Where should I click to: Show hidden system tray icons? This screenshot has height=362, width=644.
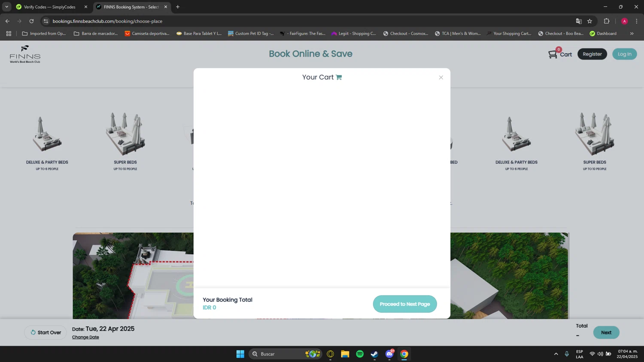tap(556, 354)
